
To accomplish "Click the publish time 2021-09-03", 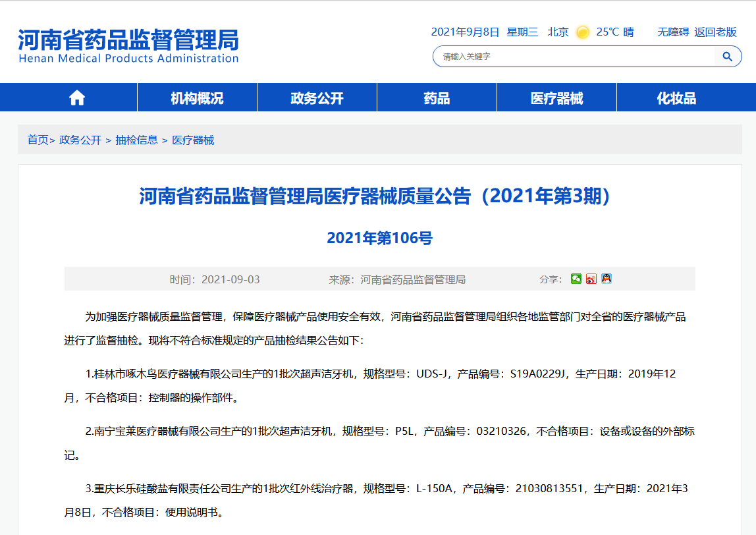I will pos(230,280).
